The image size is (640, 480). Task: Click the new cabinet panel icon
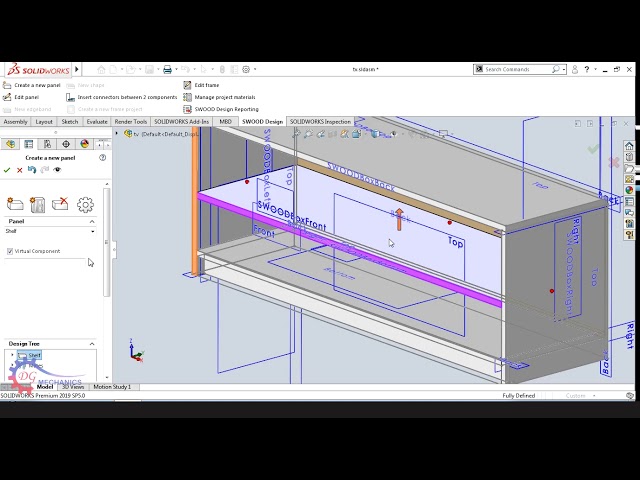pos(38,204)
